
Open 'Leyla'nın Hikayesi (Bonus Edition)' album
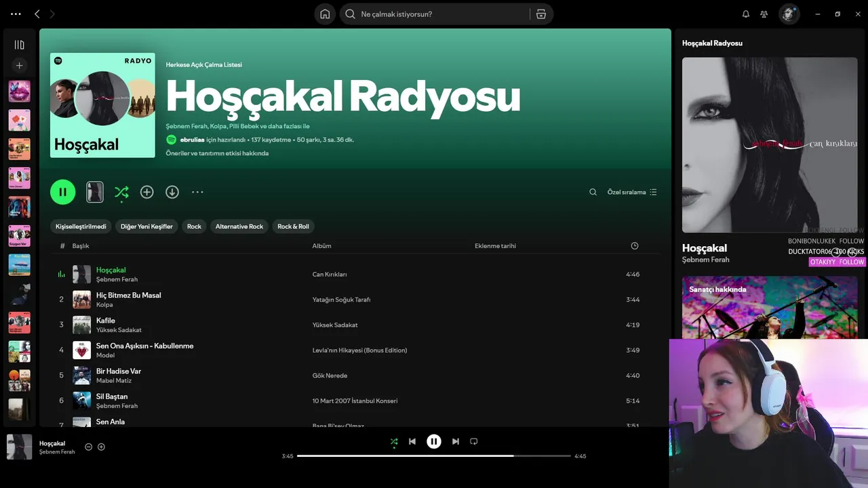point(359,350)
